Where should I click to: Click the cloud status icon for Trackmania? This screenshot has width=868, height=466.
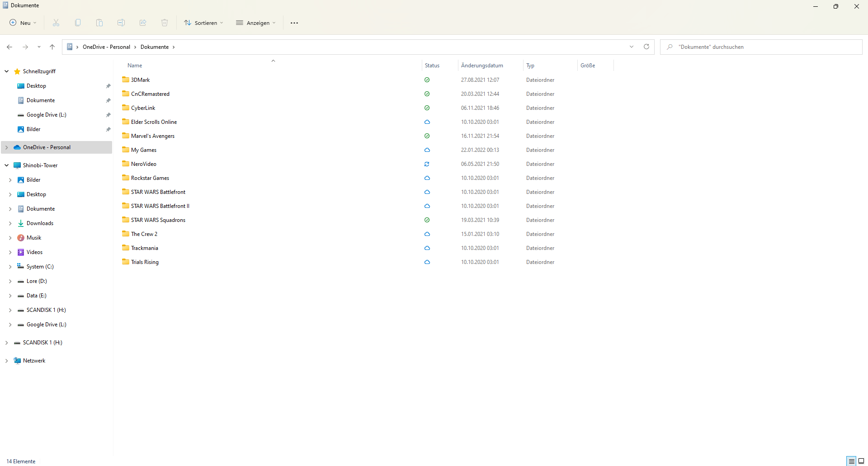point(427,248)
